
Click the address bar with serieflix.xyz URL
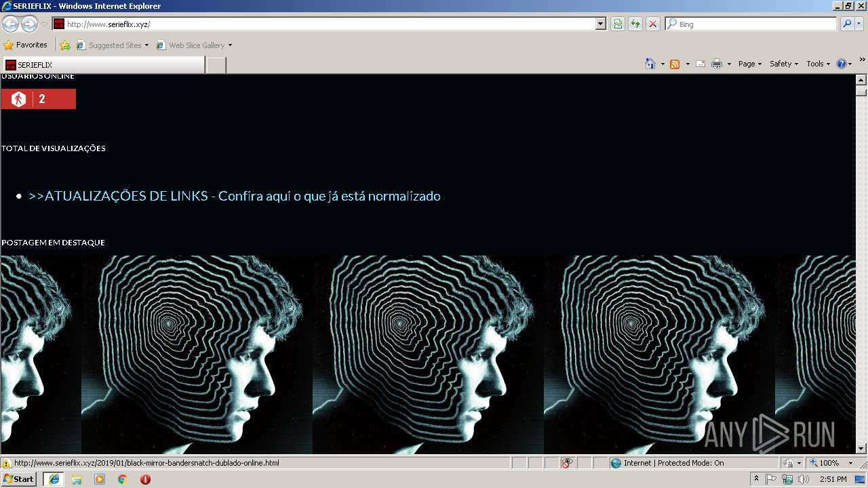point(324,24)
